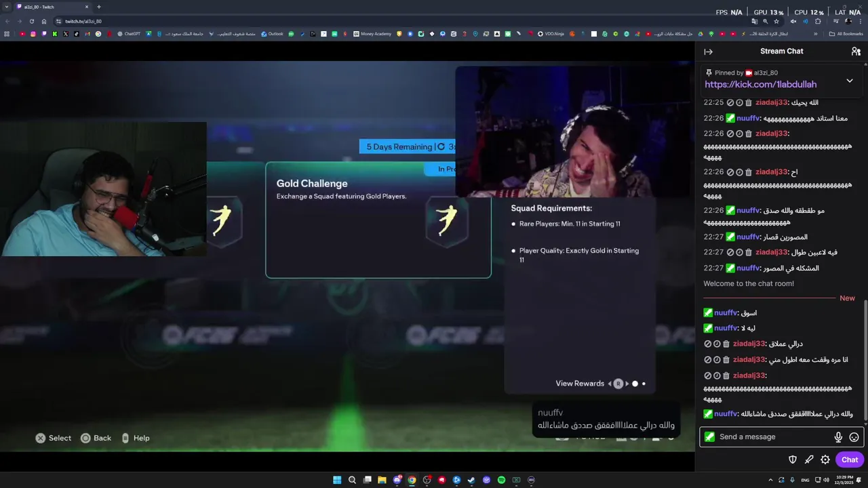Click the purple Chat send button
Screen dimensions: 868x488
coord(850,460)
